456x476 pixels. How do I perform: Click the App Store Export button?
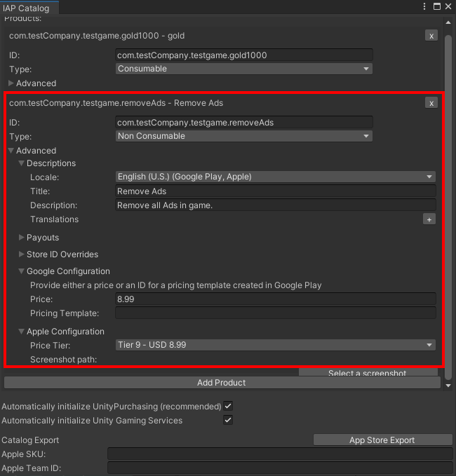tap(382, 440)
